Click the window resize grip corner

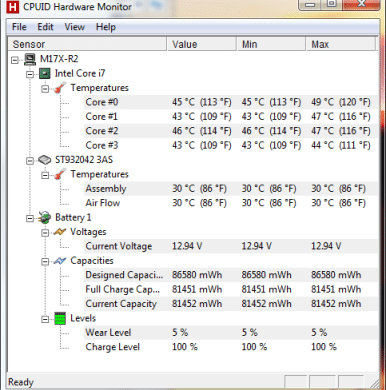[375, 383]
